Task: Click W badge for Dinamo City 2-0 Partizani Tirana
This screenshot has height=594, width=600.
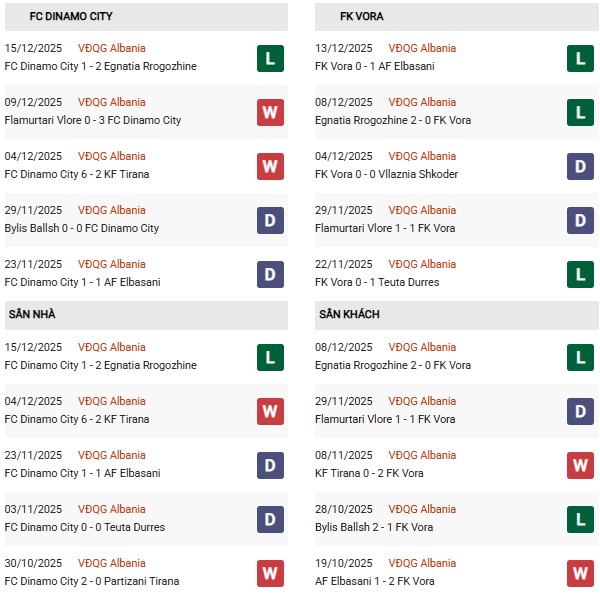Action: pyautogui.click(x=270, y=573)
